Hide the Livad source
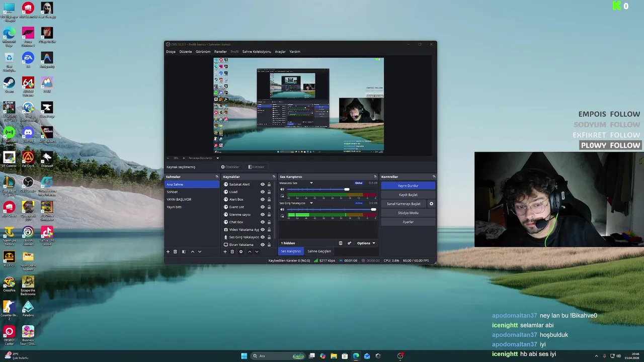Viewport: 644px width, 362px height. click(262, 192)
